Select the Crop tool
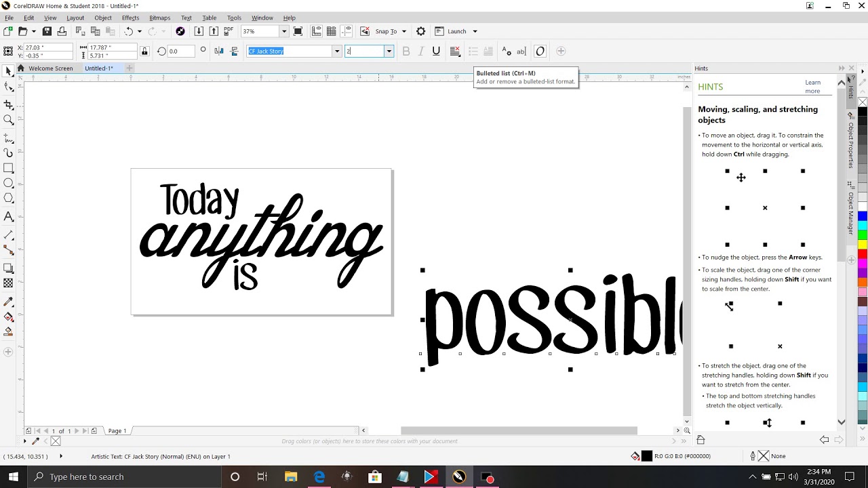Image resolution: width=868 pixels, height=488 pixels. [8, 104]
